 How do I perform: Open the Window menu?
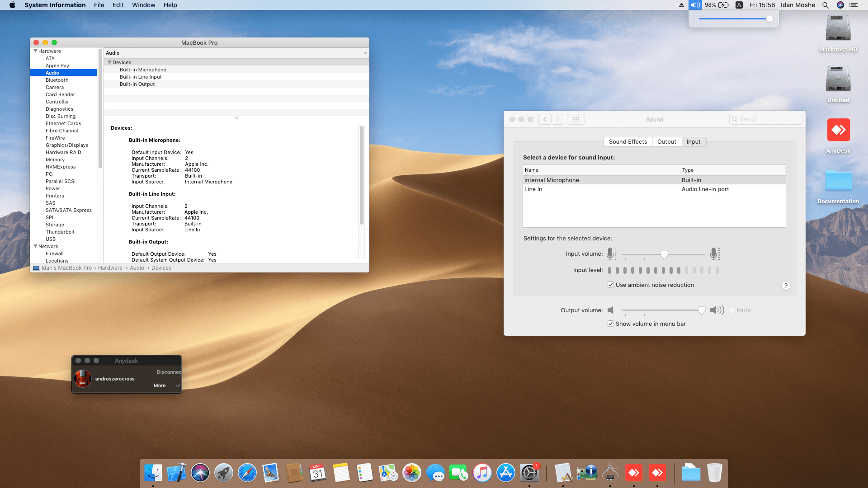143,5
